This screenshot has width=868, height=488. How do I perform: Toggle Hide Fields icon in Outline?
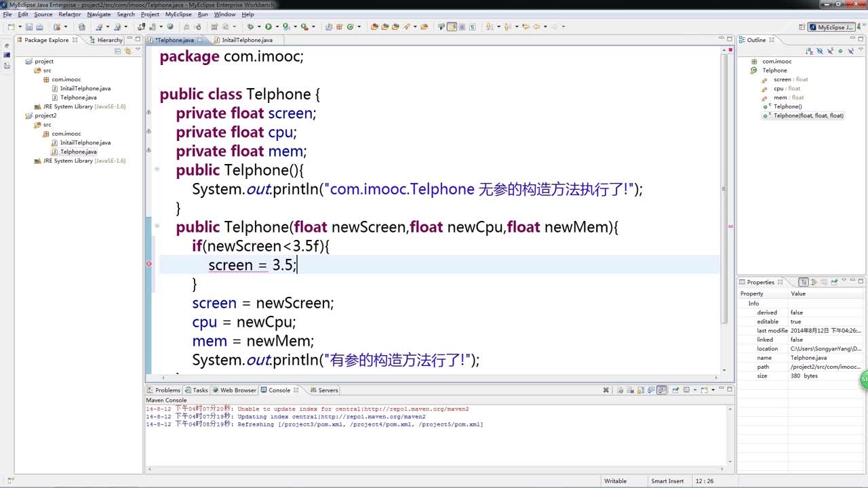click(x=819, y=51)
